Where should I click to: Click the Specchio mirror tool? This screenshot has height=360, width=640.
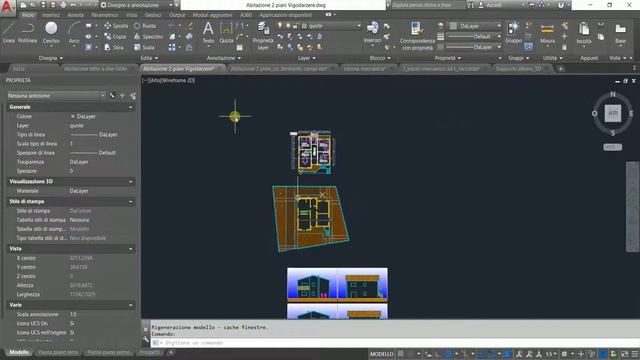[148, 36]
